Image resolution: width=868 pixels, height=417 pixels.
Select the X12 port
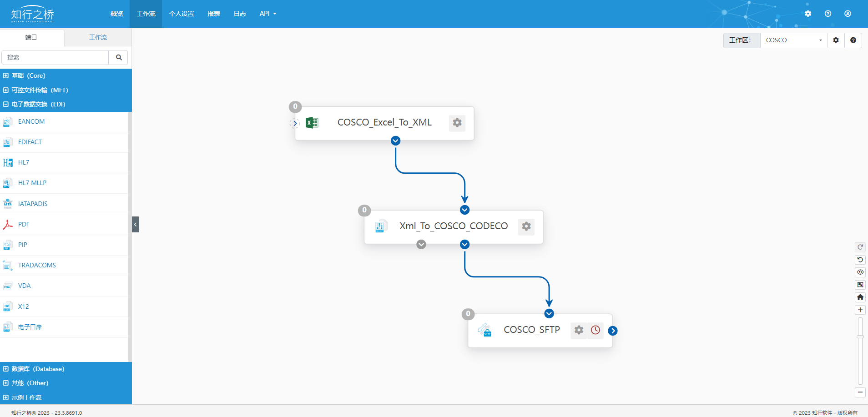[64, 307]
